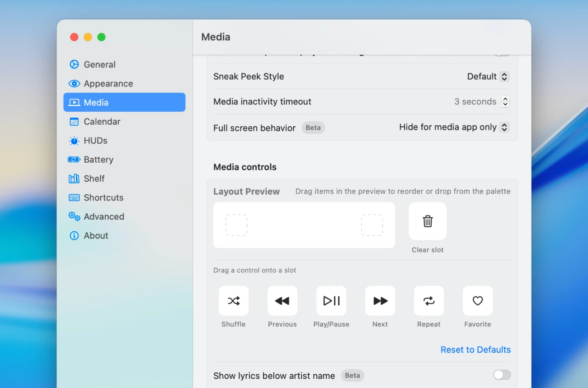Select the Repeat control icon
Image resolution: width=588 pixels, height=388 pixels.
click(429, 301)
